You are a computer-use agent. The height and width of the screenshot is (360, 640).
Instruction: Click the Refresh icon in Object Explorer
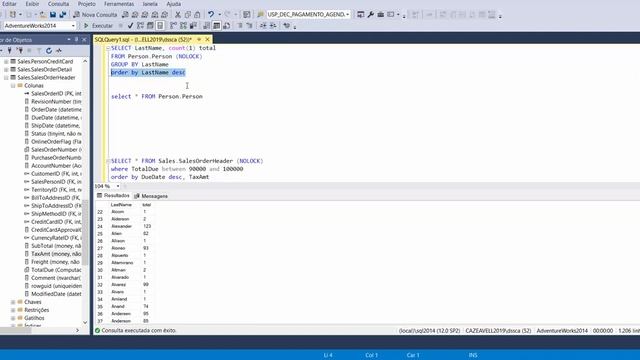coord(49,51)
